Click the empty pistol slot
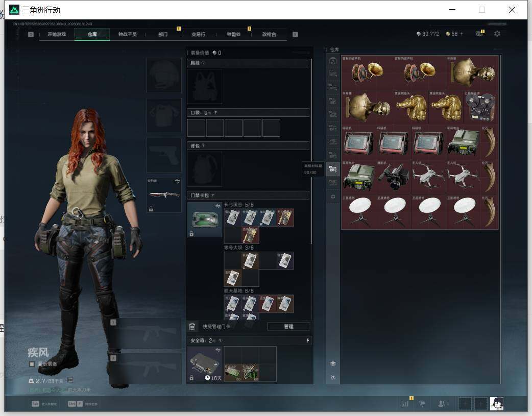 point(164,155)
